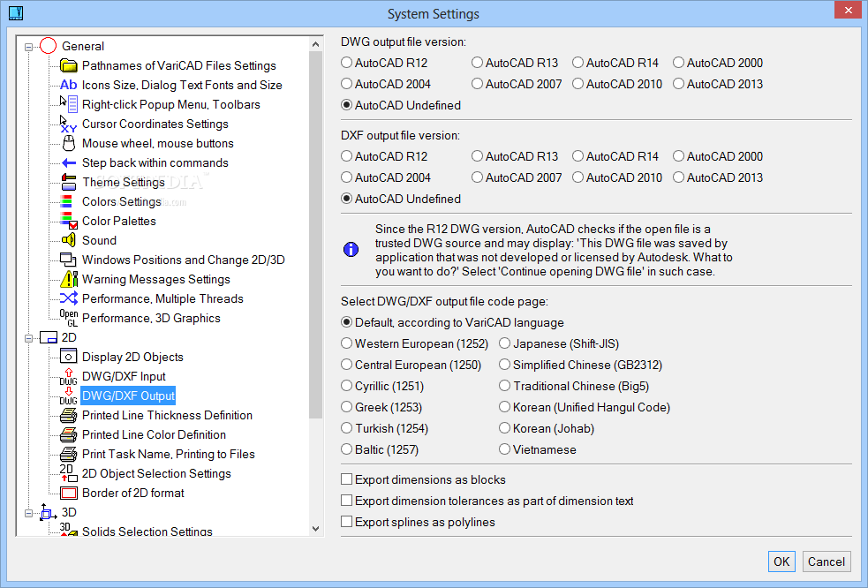
Task: Choose AutoCAD 2000 for DXF output
Action: 718,156
